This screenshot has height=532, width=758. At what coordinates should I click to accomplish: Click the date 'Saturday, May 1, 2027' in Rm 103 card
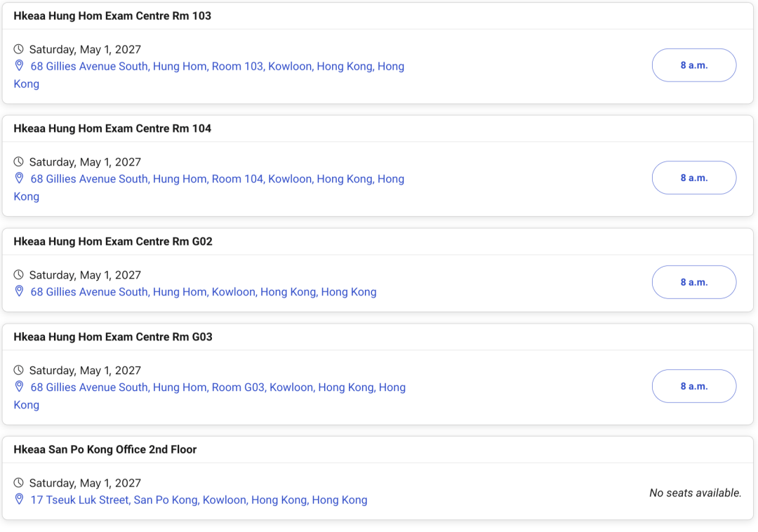(x=85, y=49)
